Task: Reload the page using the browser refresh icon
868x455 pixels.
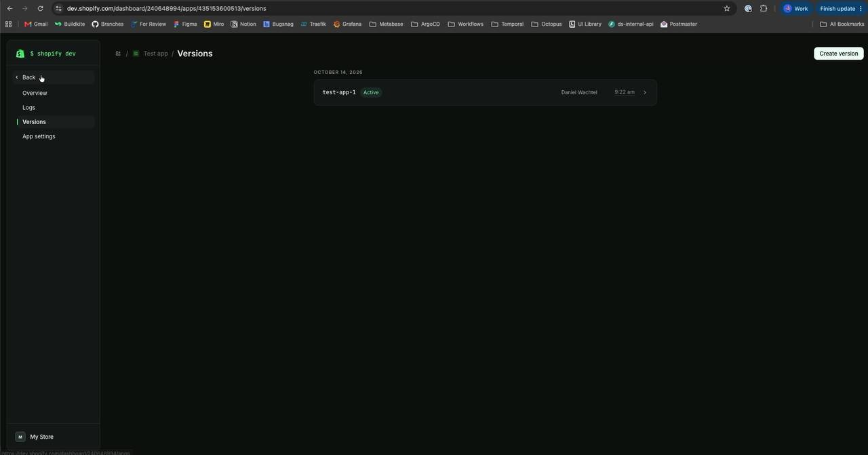Action: (x=40, y=9)
